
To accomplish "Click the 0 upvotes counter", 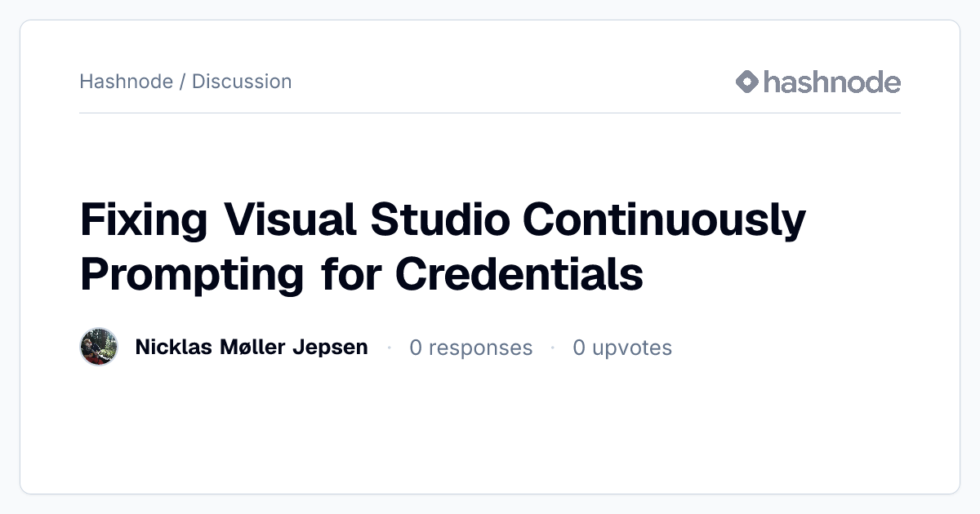I will (x=622, y=348).
